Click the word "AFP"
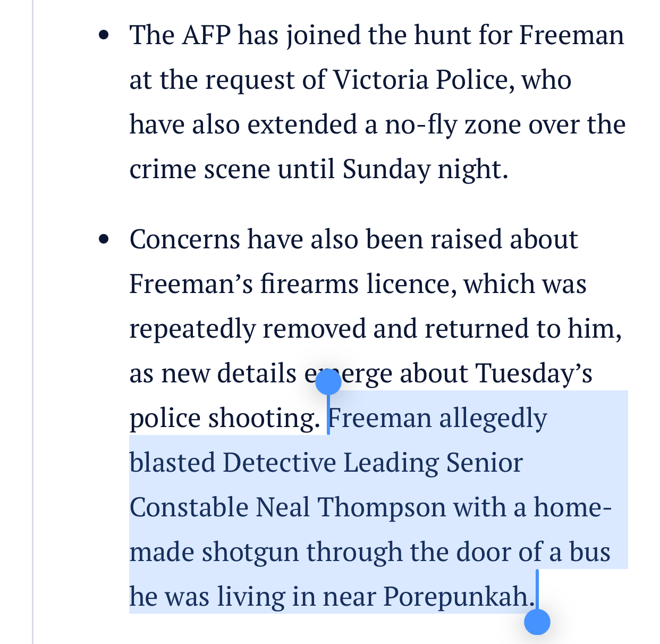 206,35
